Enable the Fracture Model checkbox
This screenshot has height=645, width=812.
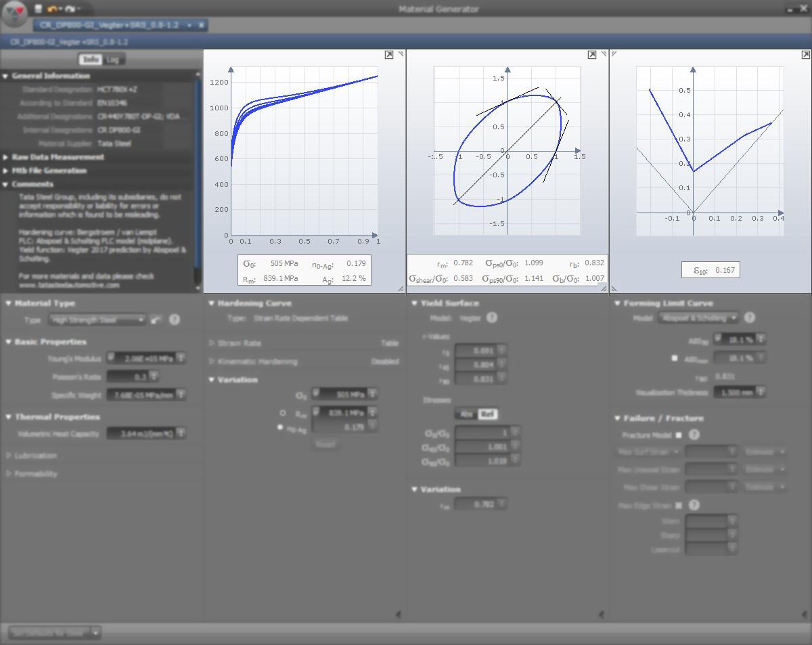679,435
